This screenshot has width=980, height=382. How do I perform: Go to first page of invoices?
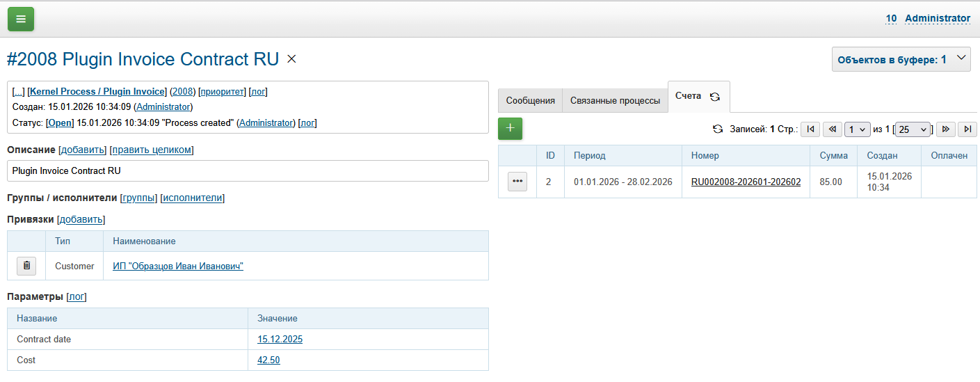(x=810, y=129)
